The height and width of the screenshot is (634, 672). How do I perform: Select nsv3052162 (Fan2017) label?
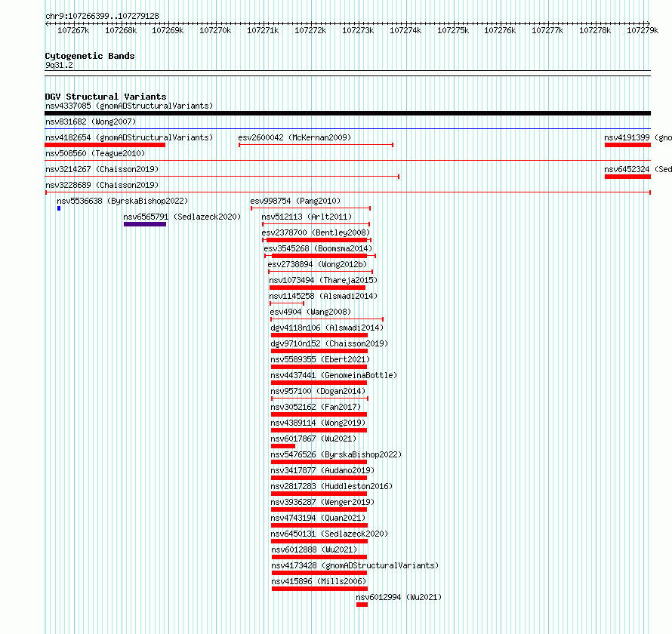coord(316,407)
